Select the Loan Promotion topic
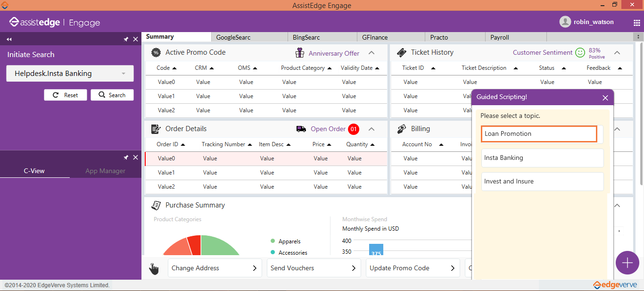The width and height of the screenshot is (644, 291). [539, 134]
